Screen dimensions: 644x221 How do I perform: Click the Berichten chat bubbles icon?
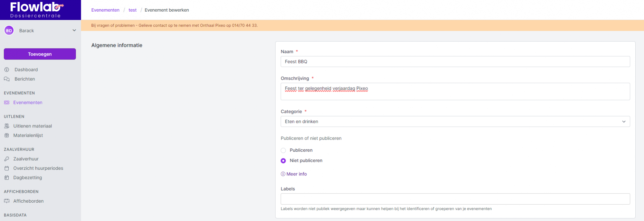(x=7, y=79)
